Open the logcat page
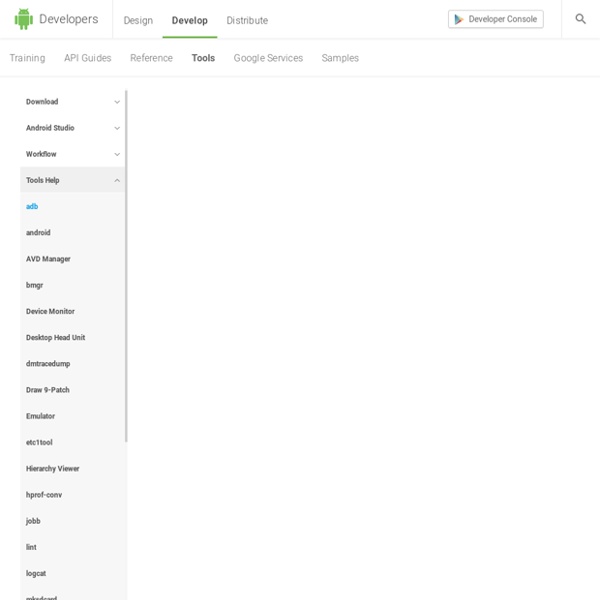Screen dimensions: 600x600 click(36, 574)
